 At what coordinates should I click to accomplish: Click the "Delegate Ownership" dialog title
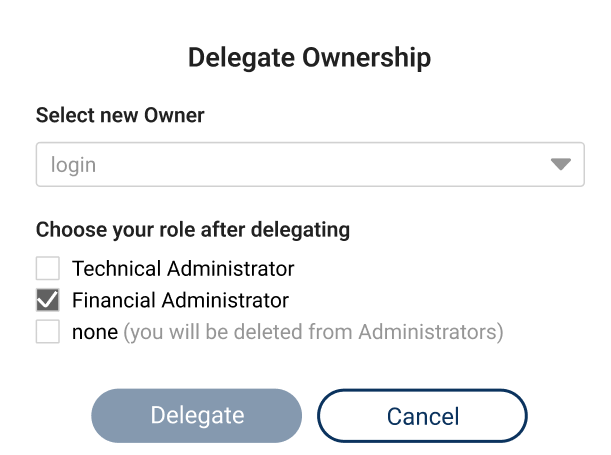coord(309,58)
